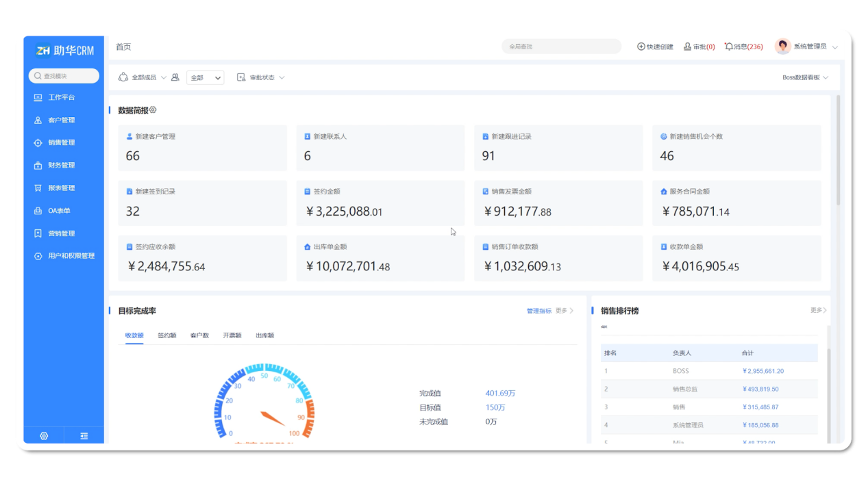Click the system administrator avatar
This screenshot has height=488, width=868.
click(782, 47)
